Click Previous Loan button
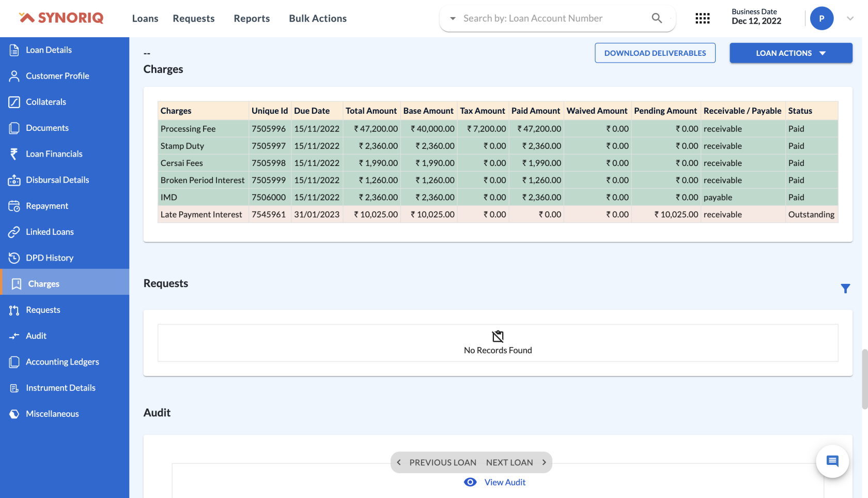Image resolution: width=868 pixels, height=498 pixels. pos(443,462)
